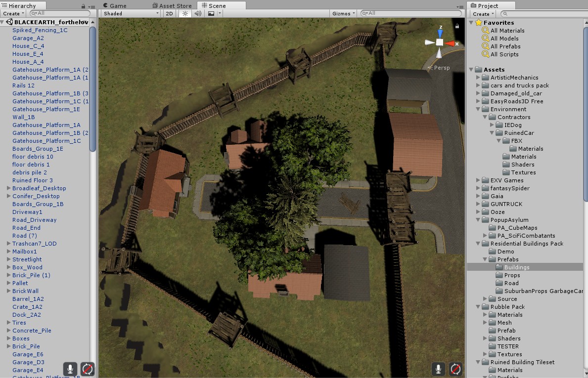Select the All Materials favorite search
The width and height of the screenshot is (588, 378).
pos(507,31)
